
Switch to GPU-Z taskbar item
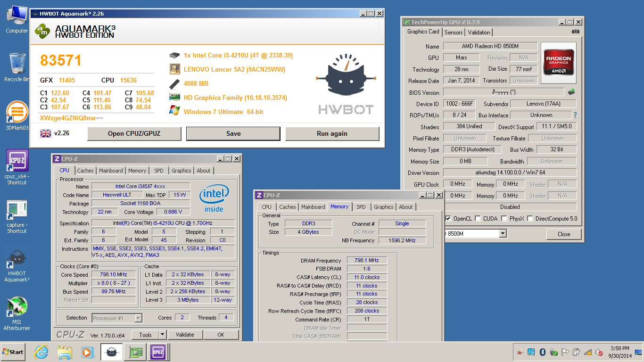pyautogui.click(x=135, y=352)
